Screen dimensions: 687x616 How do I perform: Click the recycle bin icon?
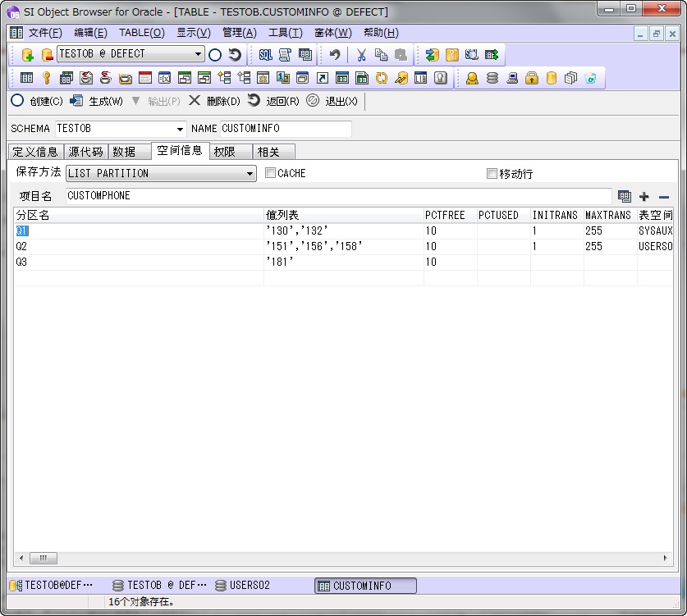591,78
